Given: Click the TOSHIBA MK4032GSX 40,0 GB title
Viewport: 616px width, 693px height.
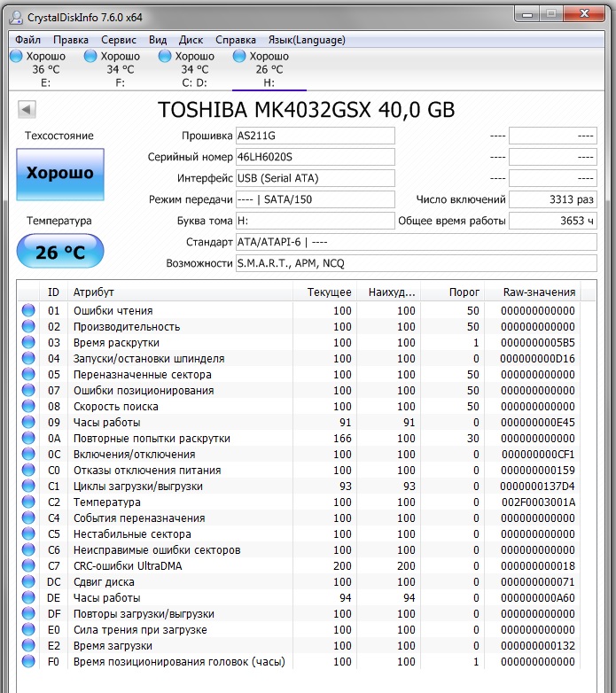Looking at the screenshot, I should 307,110.
